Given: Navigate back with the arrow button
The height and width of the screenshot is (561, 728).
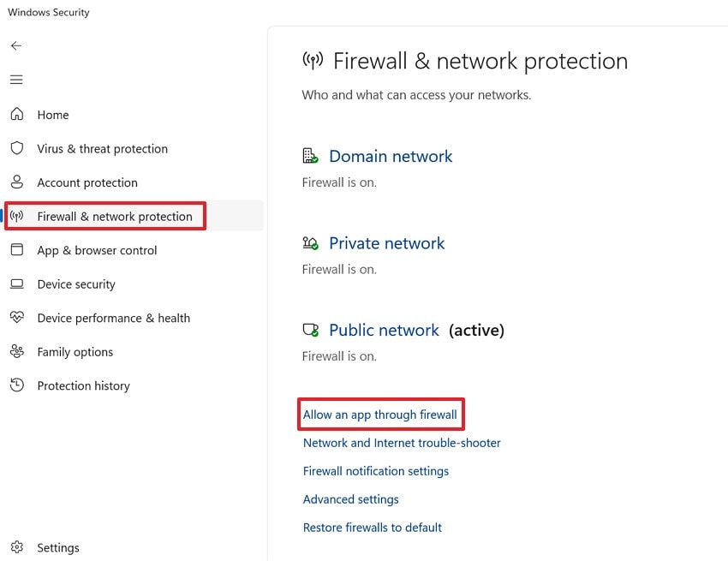Looking at the screenshot, I should [x=15, y=45].
